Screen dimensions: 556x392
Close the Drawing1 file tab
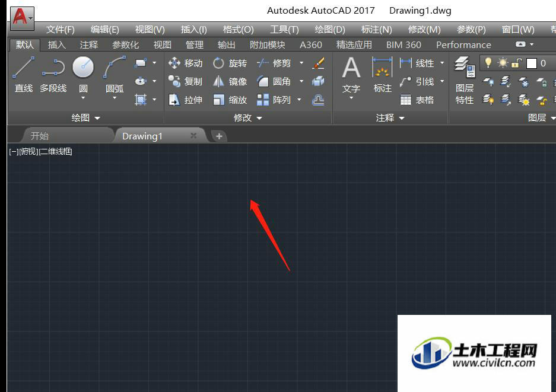193,136
